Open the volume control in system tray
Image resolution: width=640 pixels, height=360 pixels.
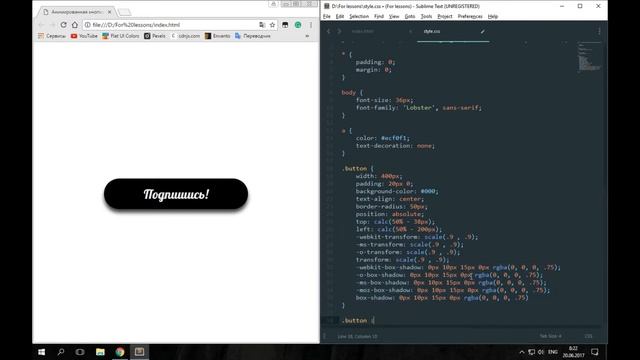(541, 352)
